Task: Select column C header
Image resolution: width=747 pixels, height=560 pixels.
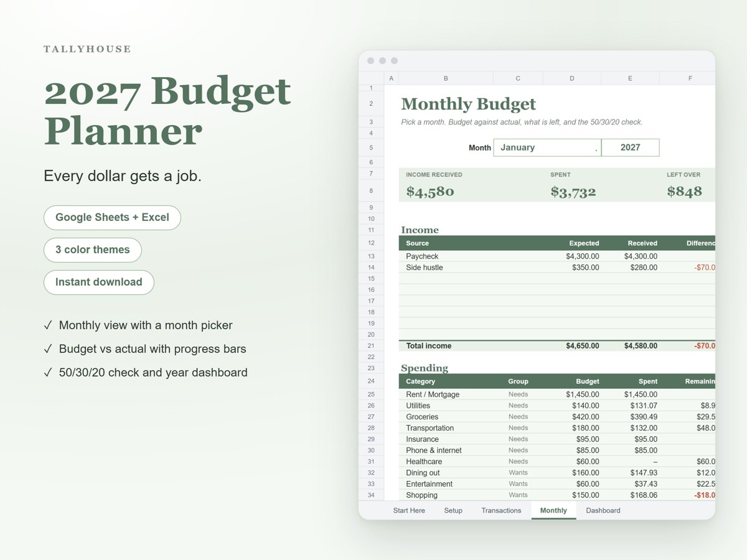Action: 518,78
